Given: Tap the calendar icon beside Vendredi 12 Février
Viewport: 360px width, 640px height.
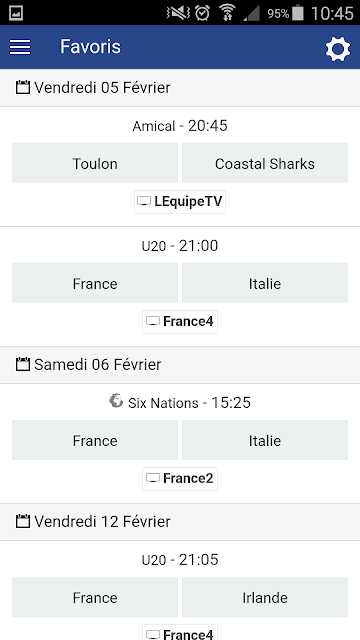Looking at the screenshot, I should (x=23, y=521).
